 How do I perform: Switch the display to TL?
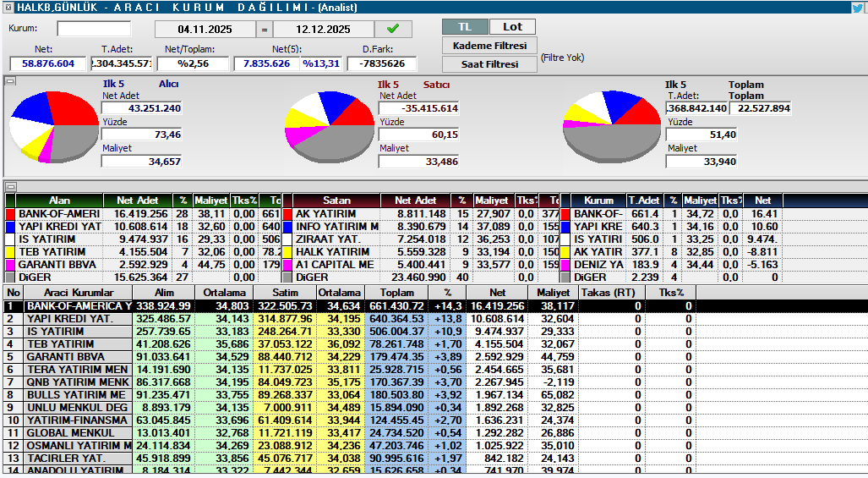pos(465,27)
